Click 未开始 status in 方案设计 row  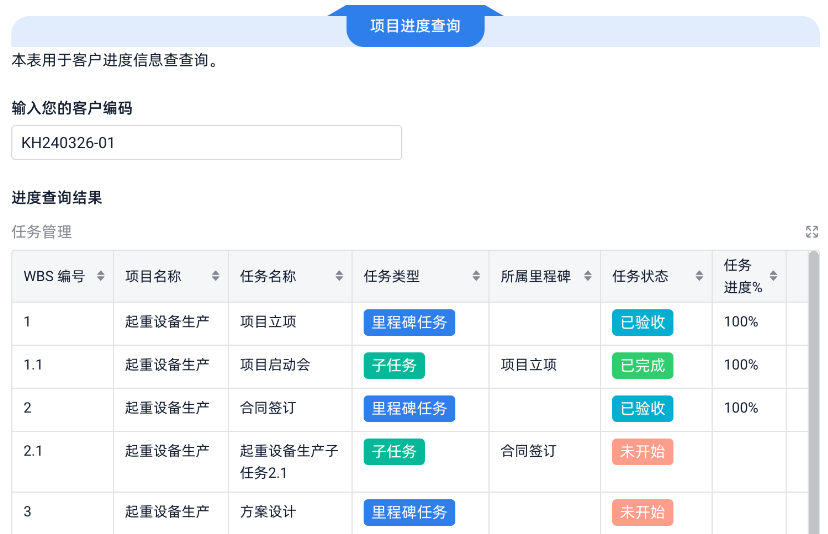(642, 512)
